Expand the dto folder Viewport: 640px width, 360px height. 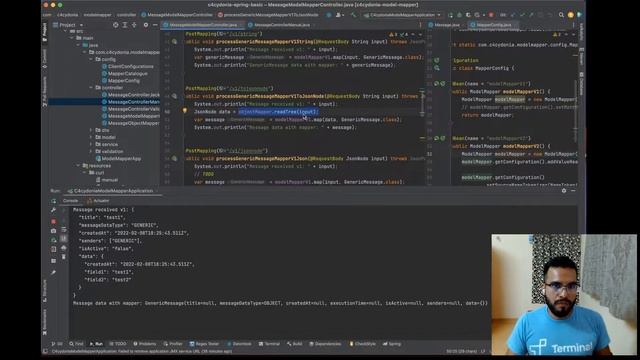click(x=91, y=130)
